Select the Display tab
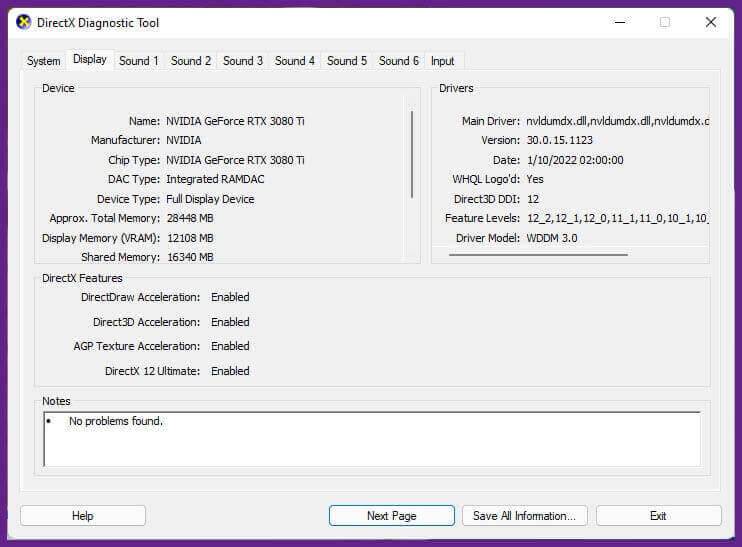 (x=89, y=60)
